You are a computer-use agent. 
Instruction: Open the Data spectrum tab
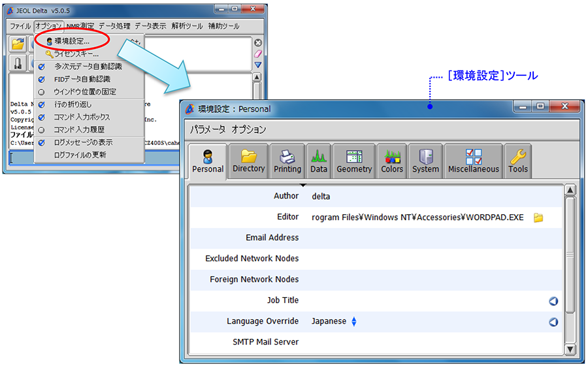pos(319,161)
